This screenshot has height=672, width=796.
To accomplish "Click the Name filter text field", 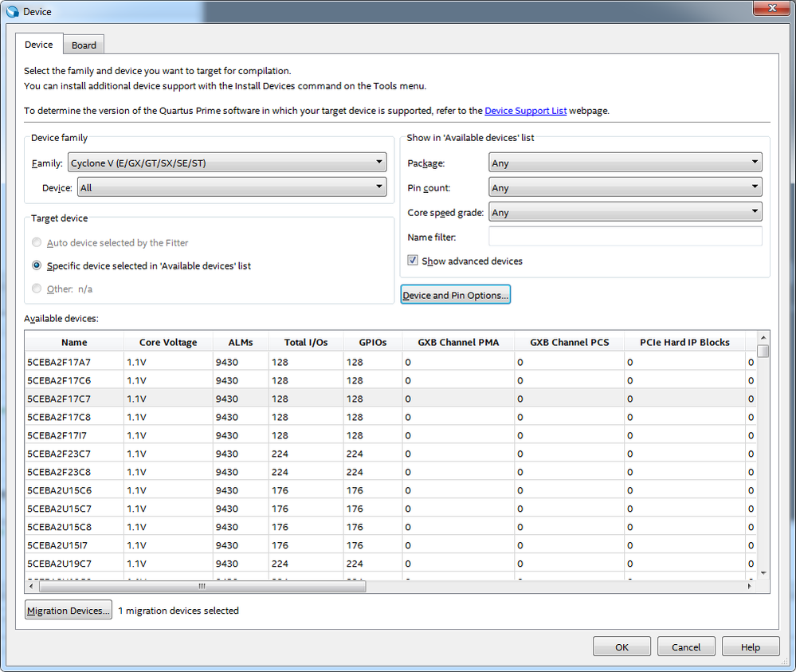I will 625,237.
